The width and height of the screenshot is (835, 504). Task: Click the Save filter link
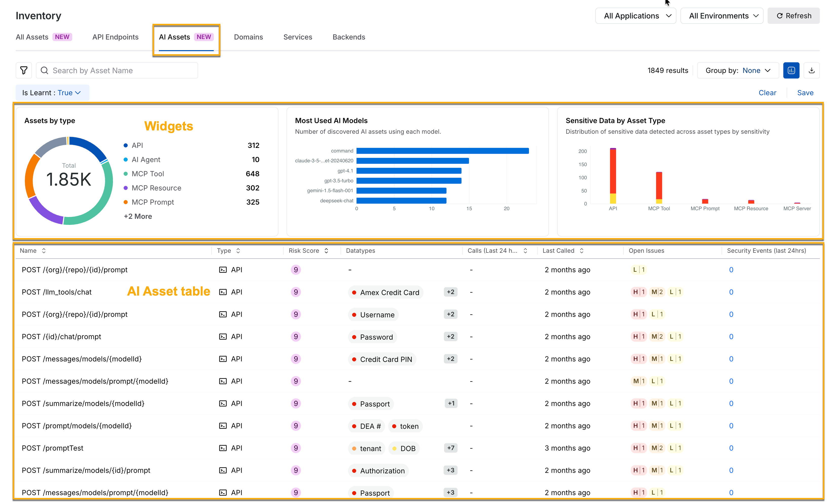coord(805,93)
